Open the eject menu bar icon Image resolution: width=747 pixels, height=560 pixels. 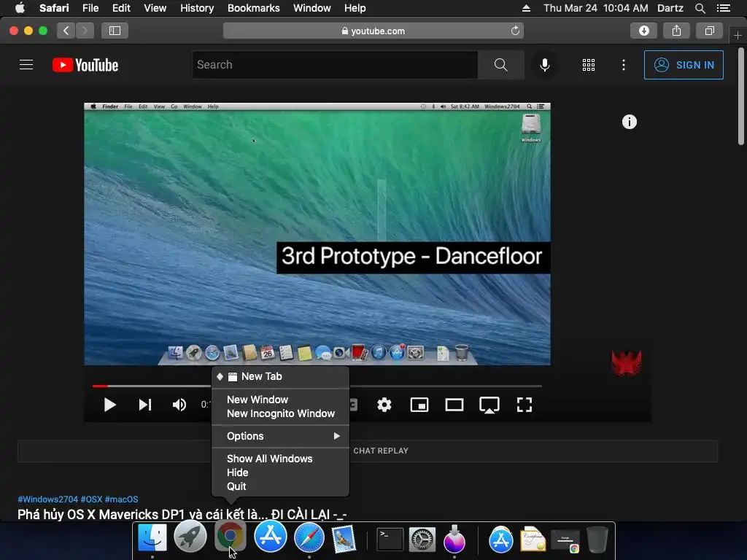(526, 8)
